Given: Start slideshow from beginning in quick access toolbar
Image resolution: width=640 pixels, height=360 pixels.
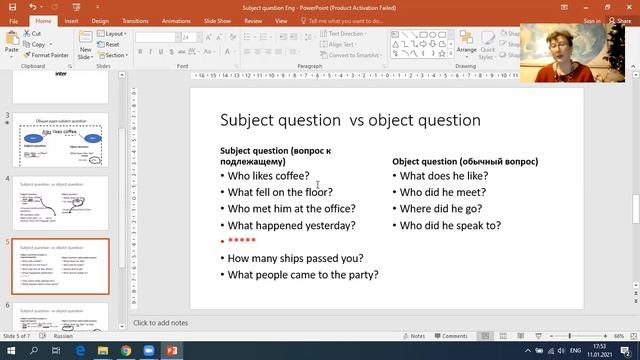Looking at the screenshot, I should (x=76, y=7).
